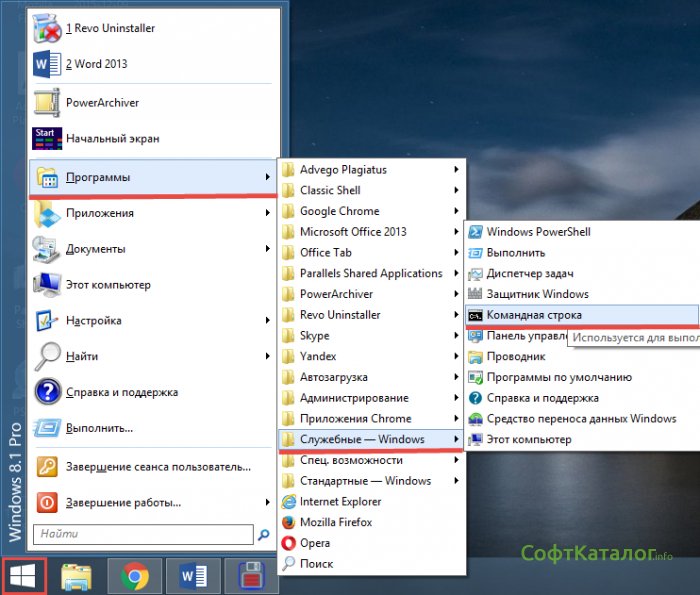This screenshot has width=700, height=595.
Task: Click Справка и поддержка in Start menu
Action: click(x=121, y=393)
